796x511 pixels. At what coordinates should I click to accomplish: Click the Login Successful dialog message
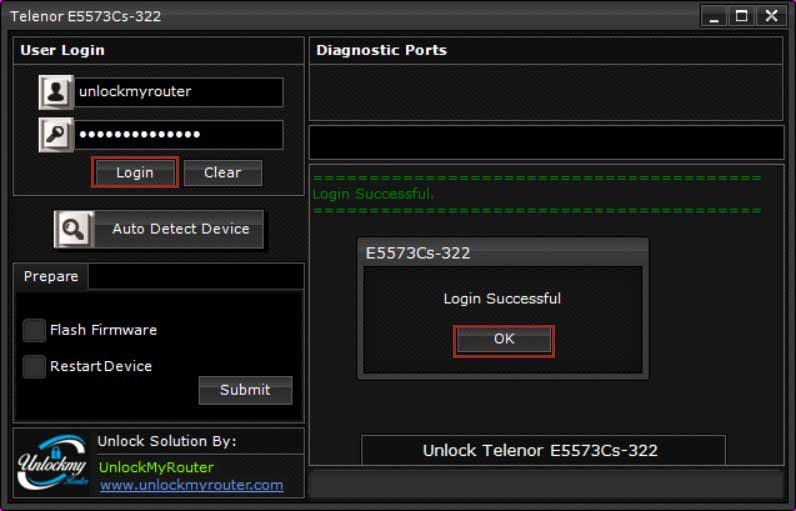(x=502, y=298)
